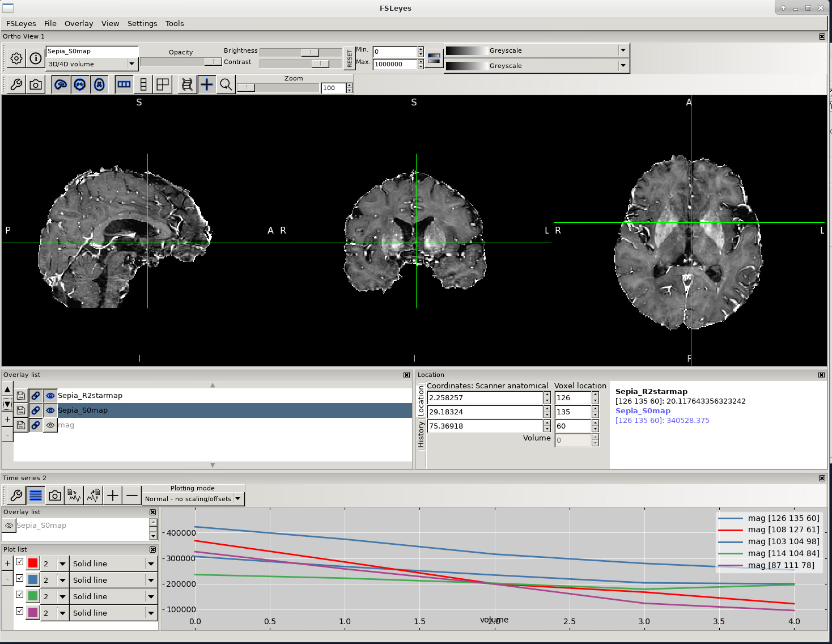Open the purple colour swatch picker
The image size is (832, 644).
[x=33, y=613]
